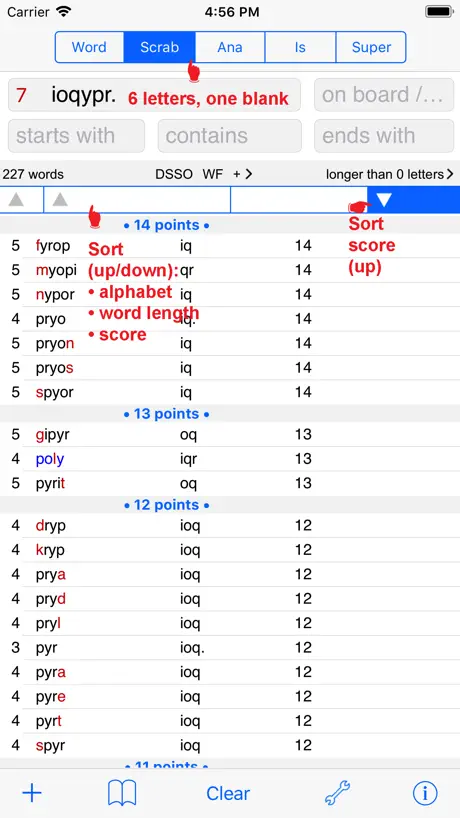This screenshot has width=460, height=818.
Task: Focus the ends with field
Action: click(x=384, y=136)
